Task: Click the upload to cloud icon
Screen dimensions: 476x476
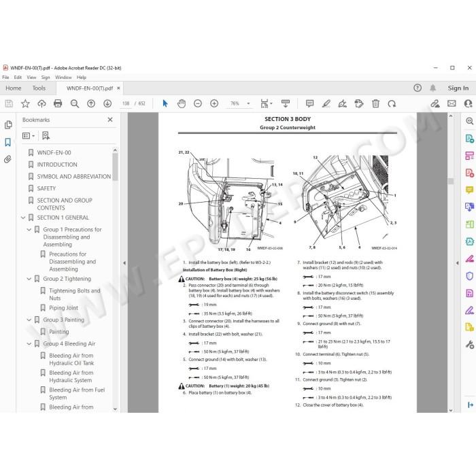Action: click(41, 103)
